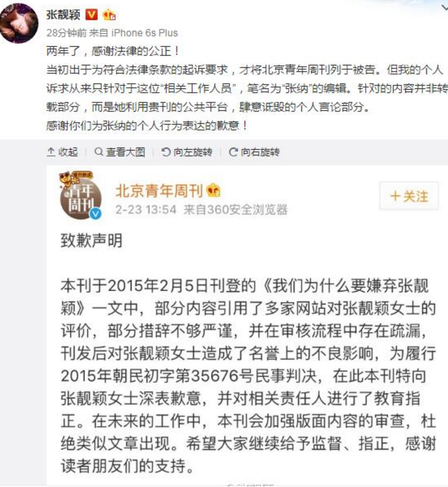Screen dimensions: 448x487
Task: Click the crown badge beside 北京青年周刊
Action: click(213, 190)
